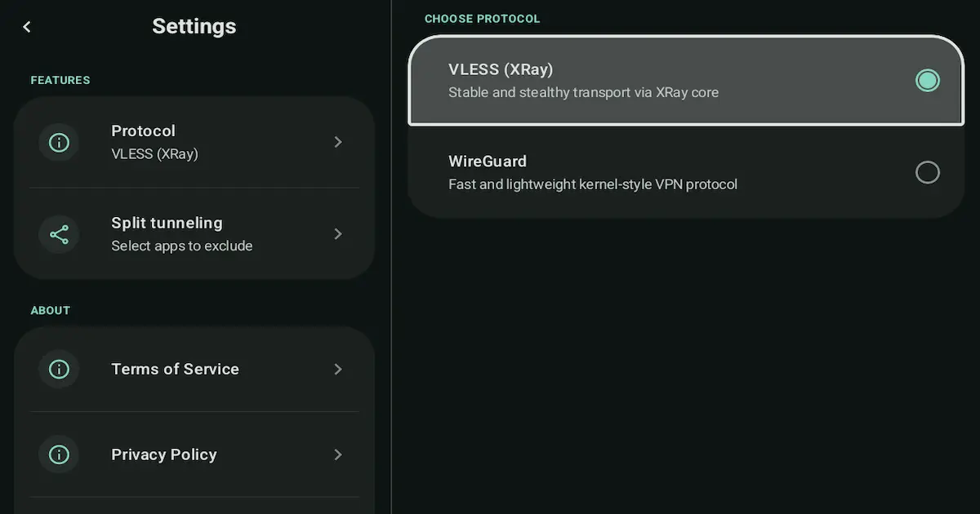Select the highlighted VLESS (XRay) protocol card
This screenshot has height=514, width=980.
684,80
